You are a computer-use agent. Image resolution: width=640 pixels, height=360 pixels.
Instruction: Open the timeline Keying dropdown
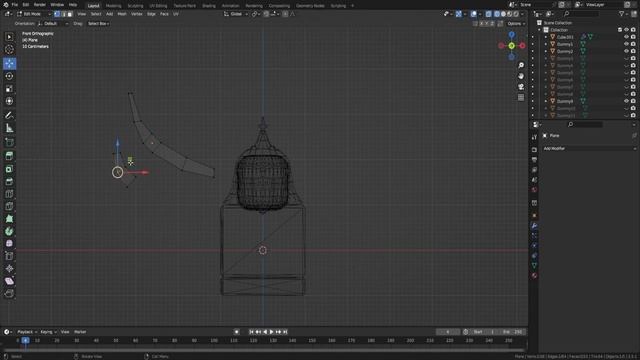pos(48,332)
